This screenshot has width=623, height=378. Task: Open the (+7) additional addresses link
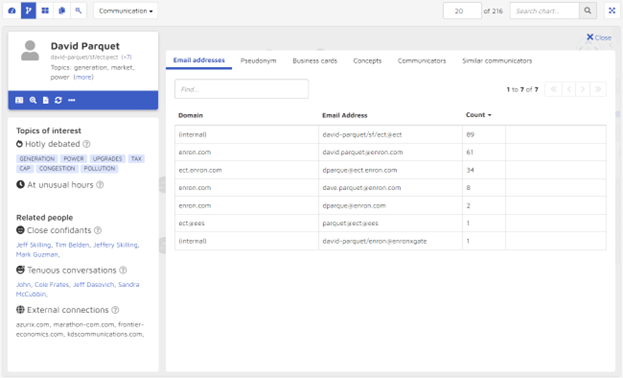coord(126,57)
